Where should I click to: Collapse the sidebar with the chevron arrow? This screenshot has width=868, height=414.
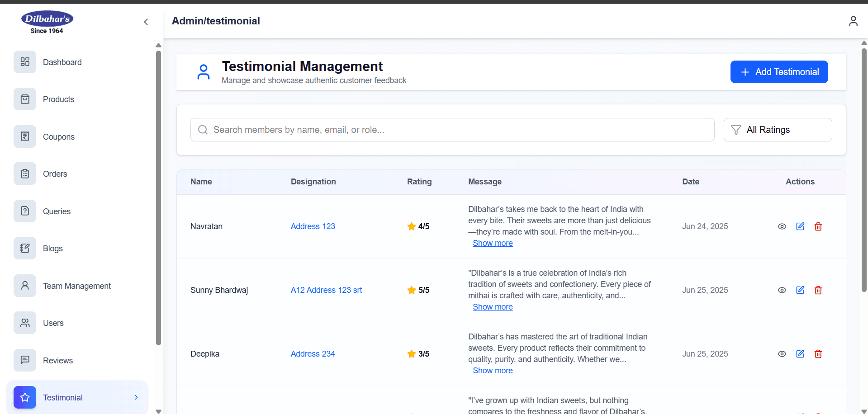(146, 22)
